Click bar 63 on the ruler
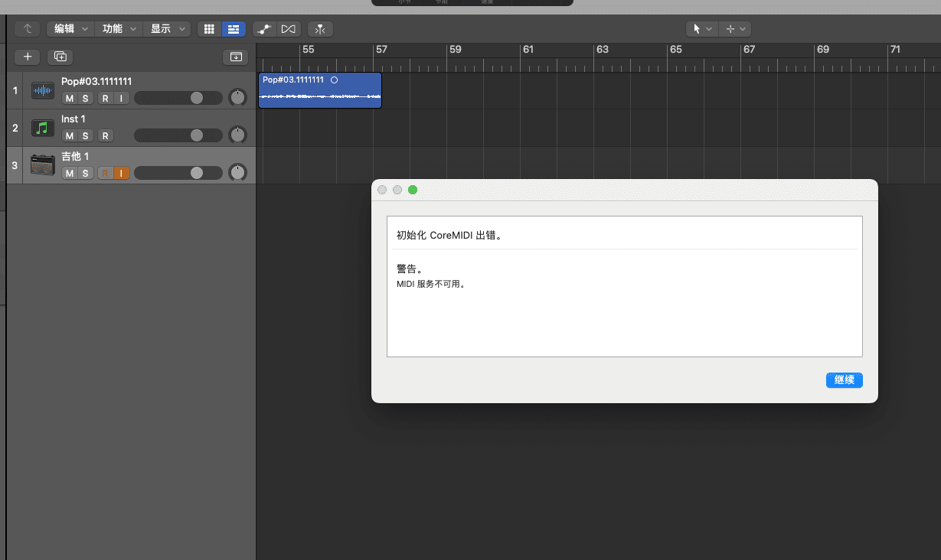This screenshot has height=560, width=941. 603,50
